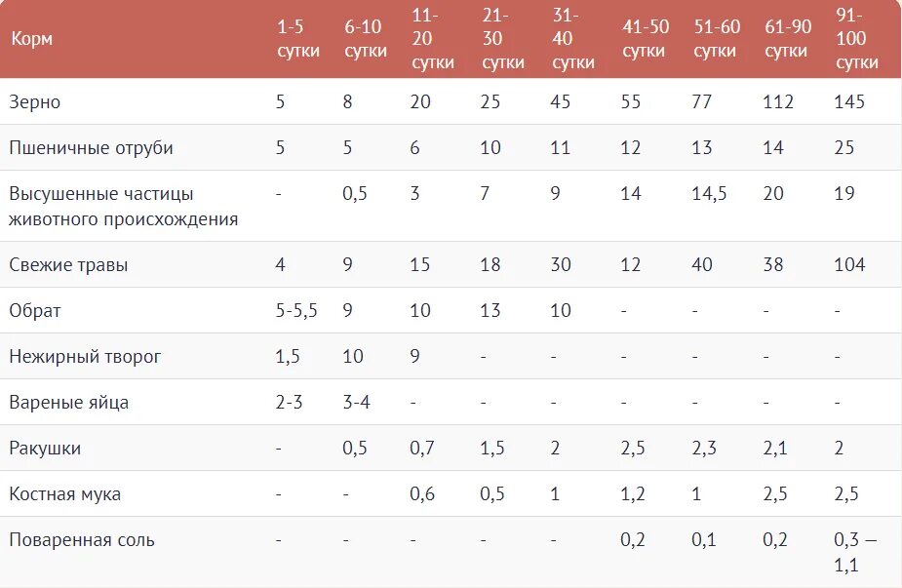The height and width of the screenshot is (588, 902).
Task: Select the Вареные яйца row label
Action: (x=68, y=402)
